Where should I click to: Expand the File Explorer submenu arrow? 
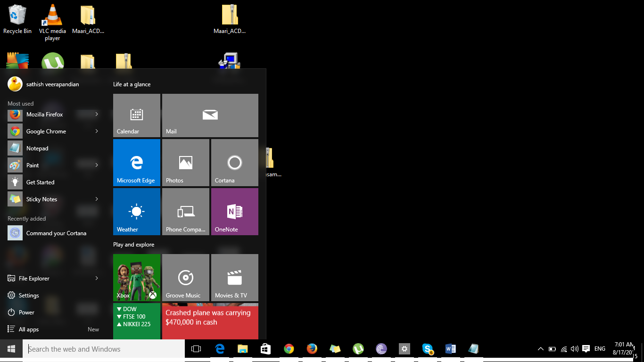[97, 279]
